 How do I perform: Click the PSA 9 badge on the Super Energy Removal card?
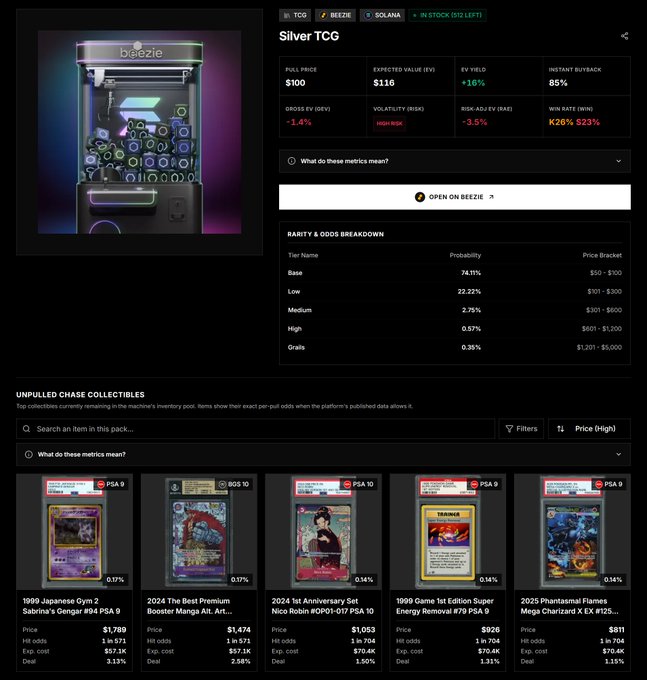484,484
